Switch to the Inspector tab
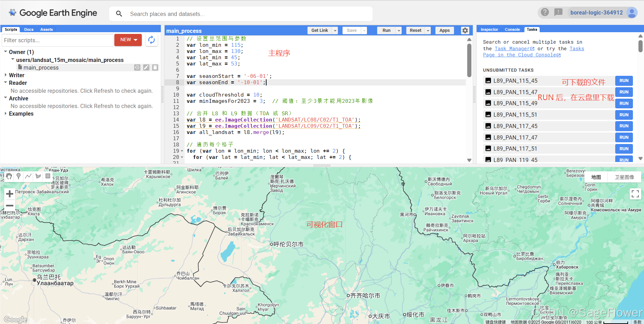This screenshot has width=644, height=324. (x=489, y=29)
